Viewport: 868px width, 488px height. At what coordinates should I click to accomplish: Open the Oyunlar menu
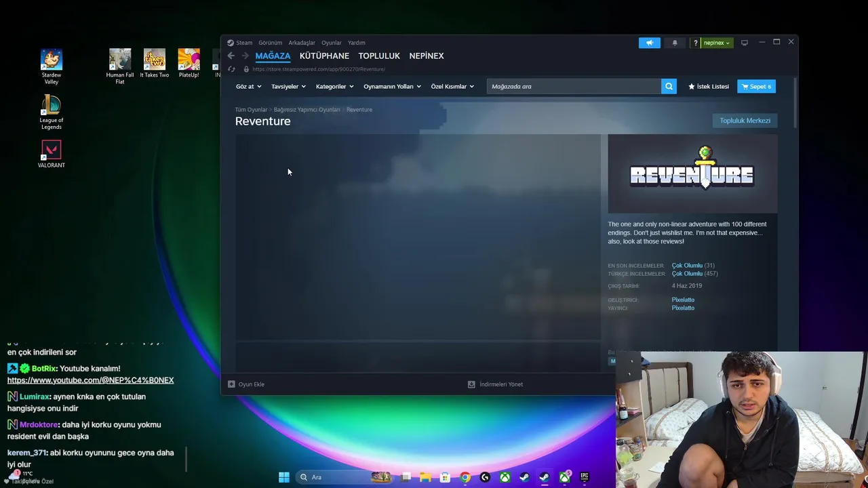tap(332, 43)
